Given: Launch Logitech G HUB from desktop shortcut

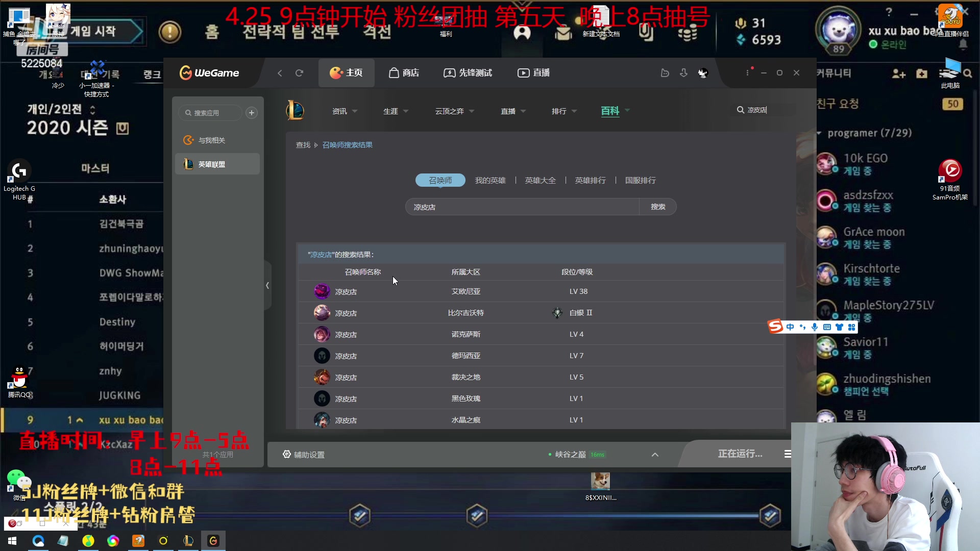Looking at the screenshot, I should coord(19,170).
